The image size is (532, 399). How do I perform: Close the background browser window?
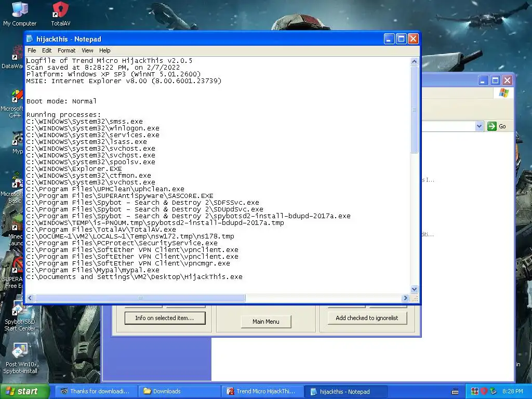(x=507, y=81)
